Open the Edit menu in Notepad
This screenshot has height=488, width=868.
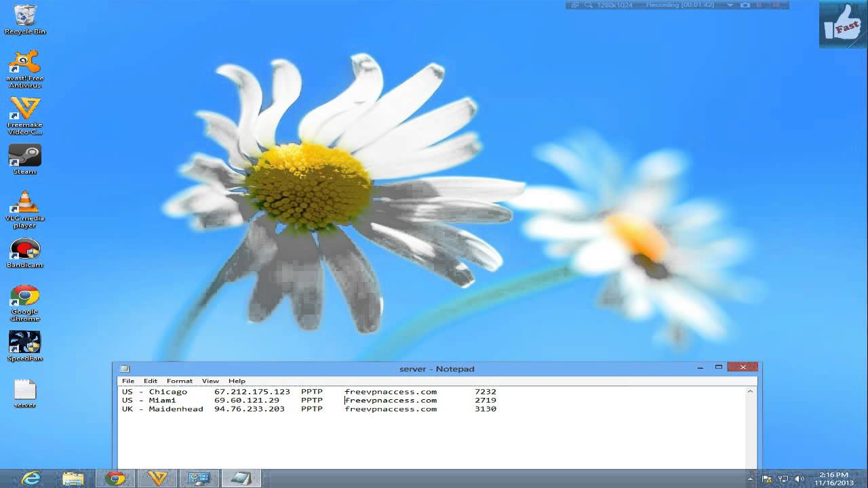[x=151, y=381]
